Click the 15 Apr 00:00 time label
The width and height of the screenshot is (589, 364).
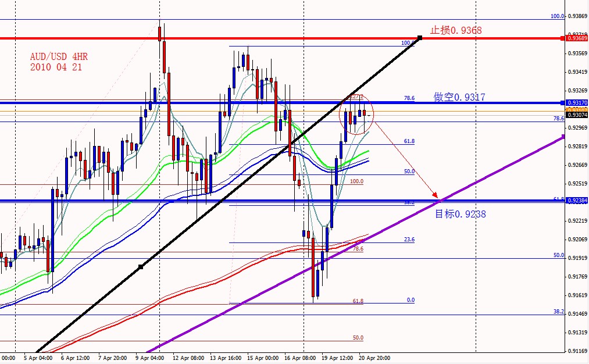pos(263,358)
